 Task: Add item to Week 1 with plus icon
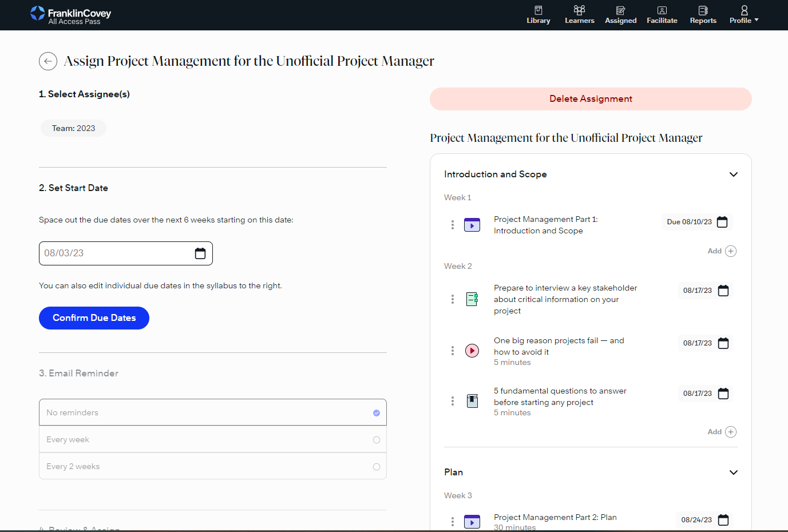(x=730, y=251)
